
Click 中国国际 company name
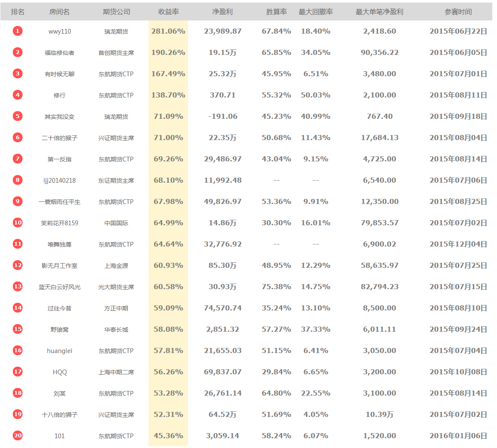pos(116,223)
